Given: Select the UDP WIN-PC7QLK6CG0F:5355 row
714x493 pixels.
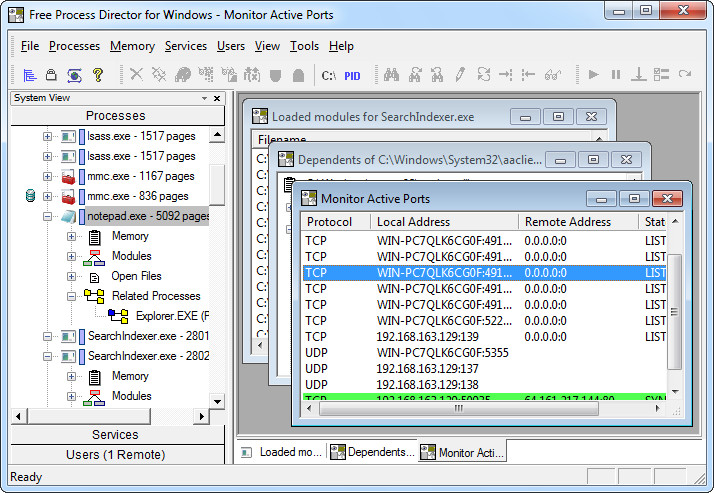Looking at the screenshot, I should click(484, 352).
